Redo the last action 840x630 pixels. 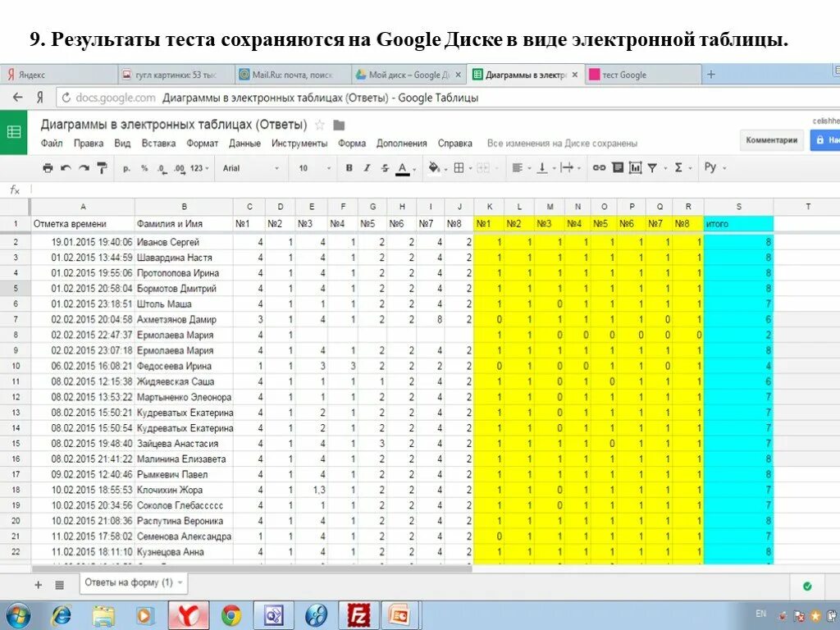(x=84, y=168)
